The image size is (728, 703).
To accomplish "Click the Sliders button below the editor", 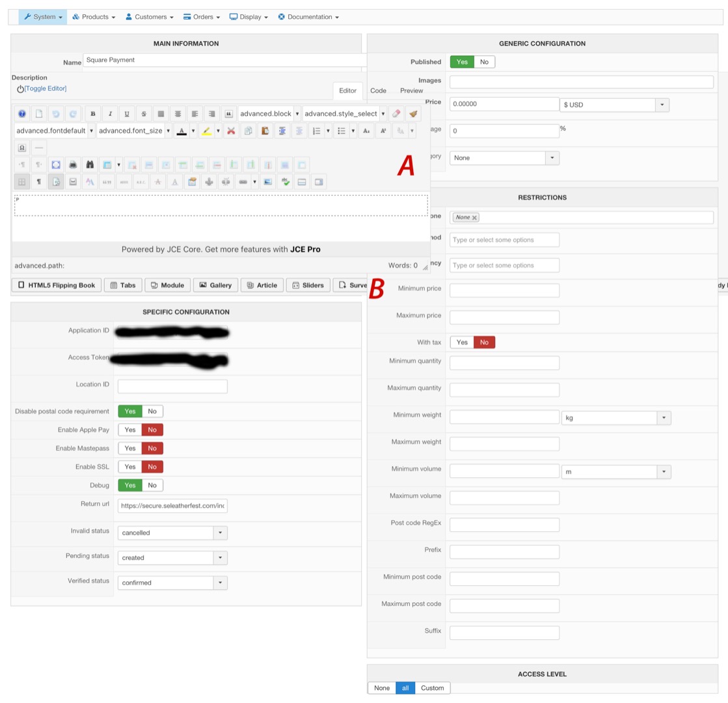I will [308, 285].
